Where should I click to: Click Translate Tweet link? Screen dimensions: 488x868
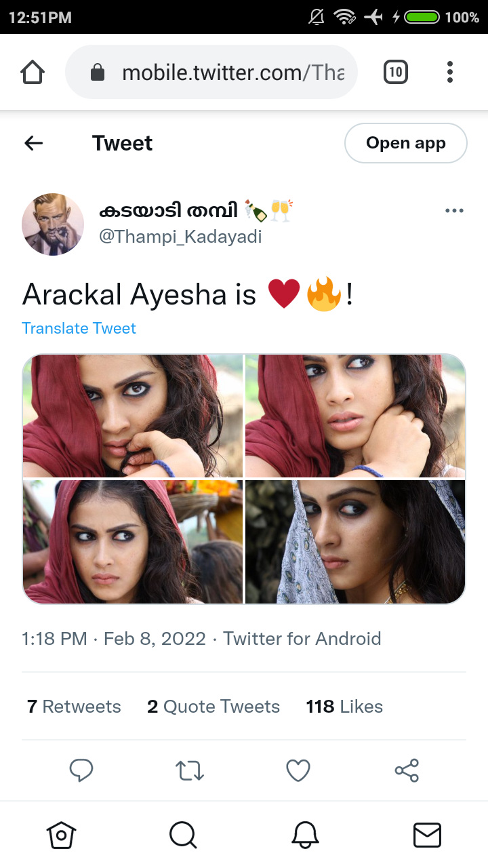79,328
